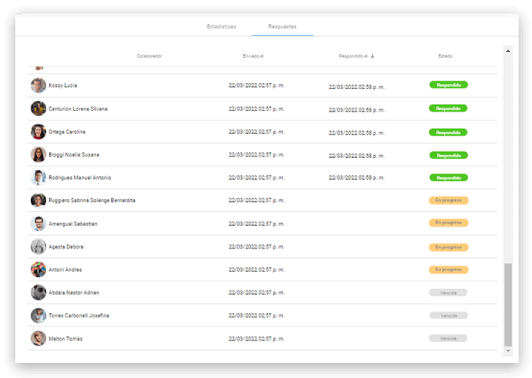
Task: Select the name Ortega Carolina
Action: [x=67, y=132]
